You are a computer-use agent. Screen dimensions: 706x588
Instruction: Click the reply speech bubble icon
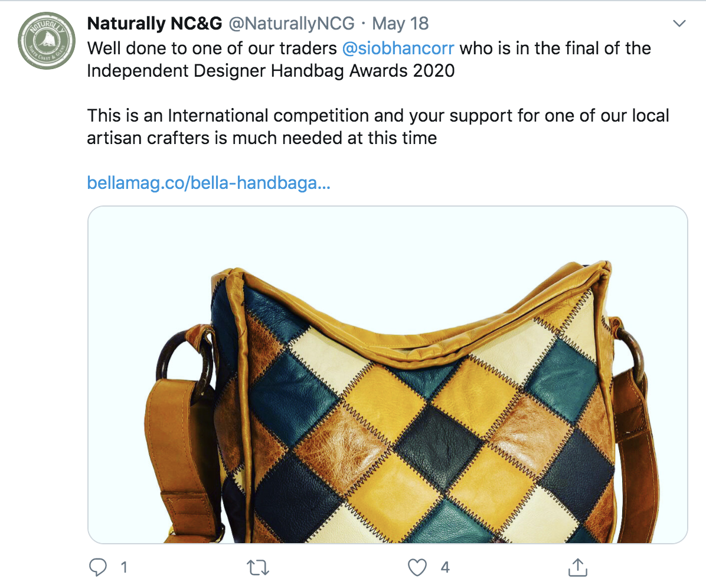pos(97,567)
